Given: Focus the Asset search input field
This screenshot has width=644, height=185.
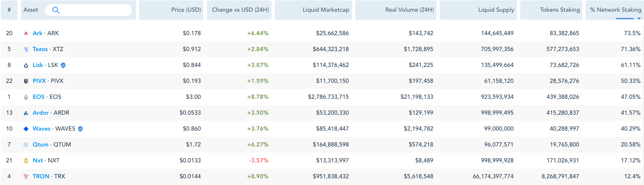Looking at the screenshot, I should click(x=89, y=10).
